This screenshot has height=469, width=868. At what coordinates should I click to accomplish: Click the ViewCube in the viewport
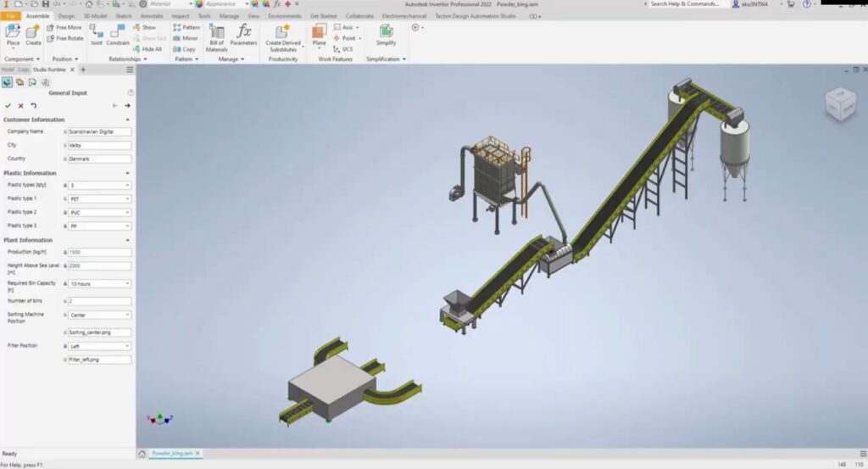[x=841, y=104]
